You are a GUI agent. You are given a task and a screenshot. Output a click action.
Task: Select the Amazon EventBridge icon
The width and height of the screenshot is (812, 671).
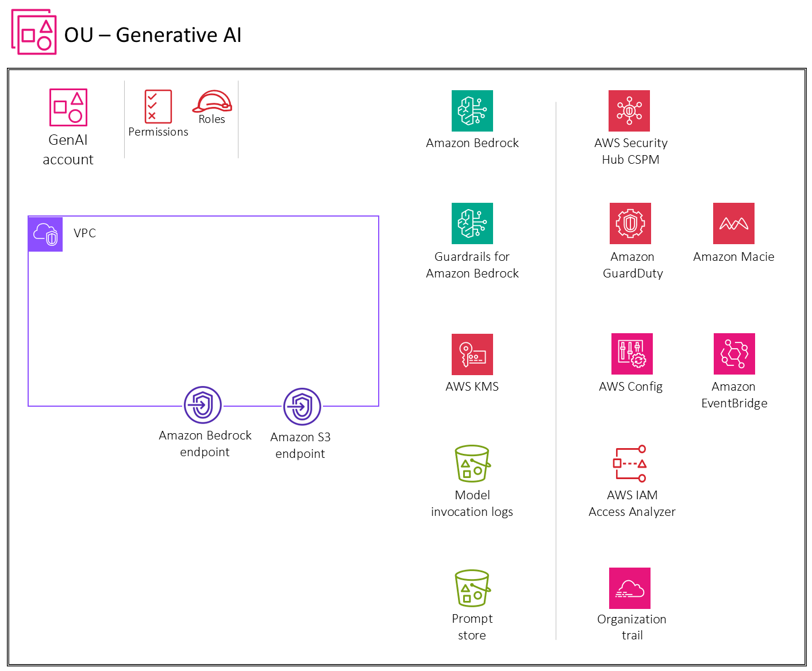click(734, 354)
